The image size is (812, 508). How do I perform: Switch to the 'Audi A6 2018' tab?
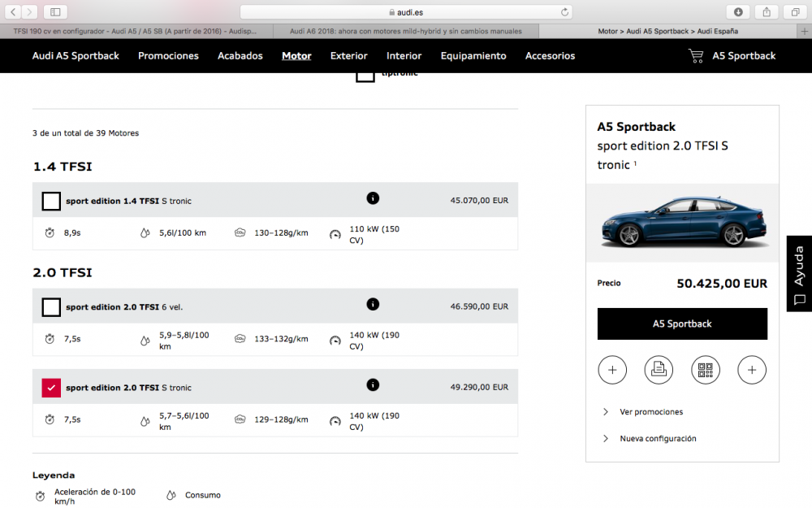tap(406, 31)
